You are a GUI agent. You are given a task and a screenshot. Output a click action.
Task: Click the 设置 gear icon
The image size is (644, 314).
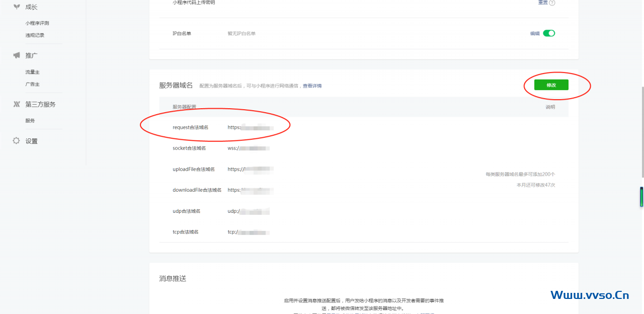[x=17, y=141]
